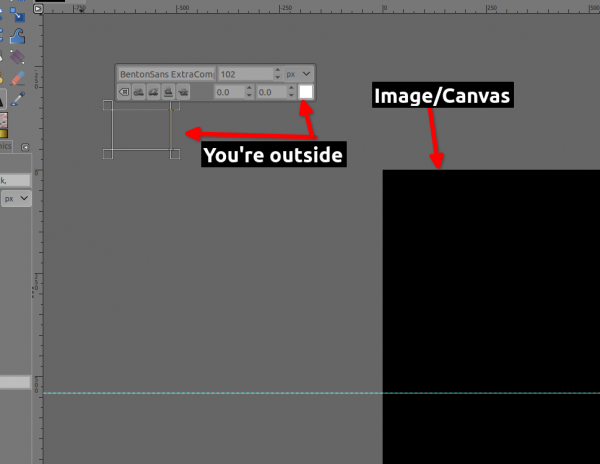Click the BentonSans ExtraComp font field
This screenshot has width=600, height=464.
(x=167, y=74)
